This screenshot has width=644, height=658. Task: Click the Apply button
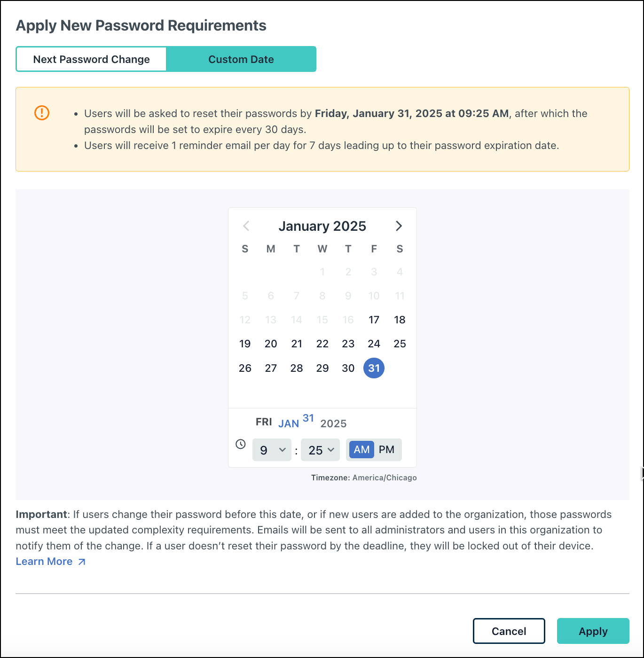[x=593, y=631]
